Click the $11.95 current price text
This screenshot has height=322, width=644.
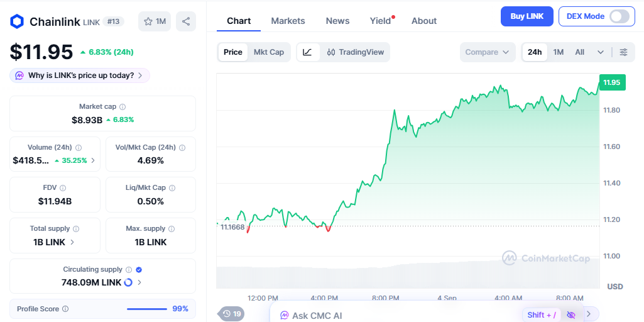pos(41,52)
